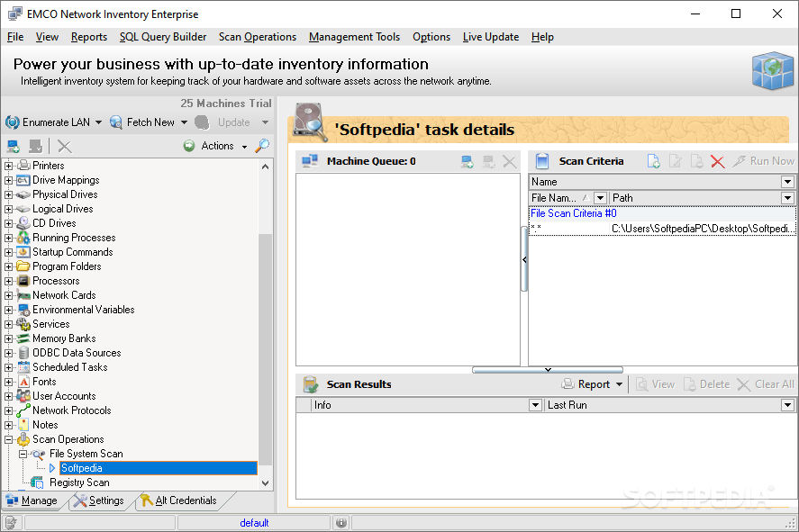This screenshot has width=799, height=532.
Task: Open the Report dropdown arrow
Action: [619, 385]
